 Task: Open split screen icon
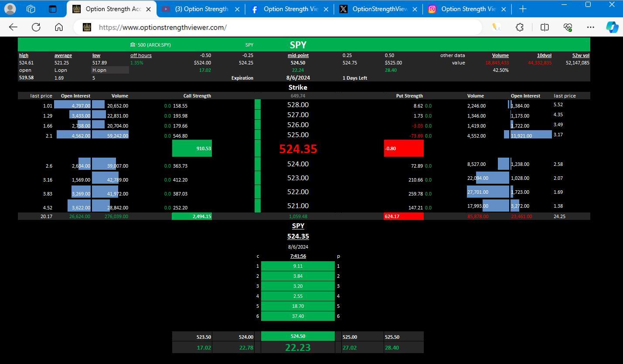pos(545,27)
